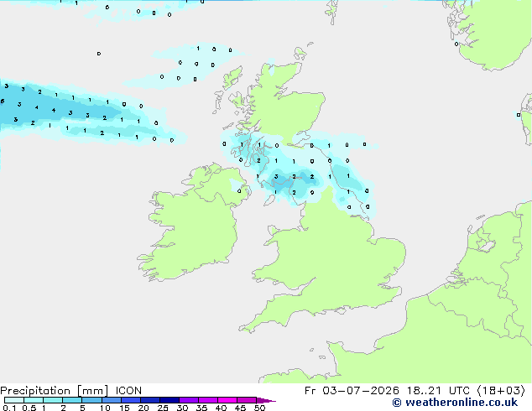Viewport: 532px width, 411px height.
Task: Click the '18..21 UTC' time range text
Action: click(x=438, y=391)
